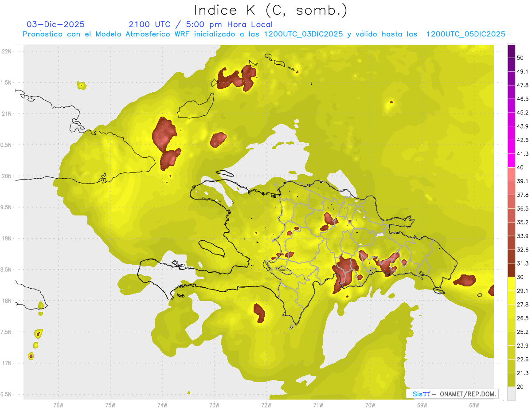Click the '35.2' value on the color scale
The width and height of the screenshot is (532, 411).
[x=522, y=222]
